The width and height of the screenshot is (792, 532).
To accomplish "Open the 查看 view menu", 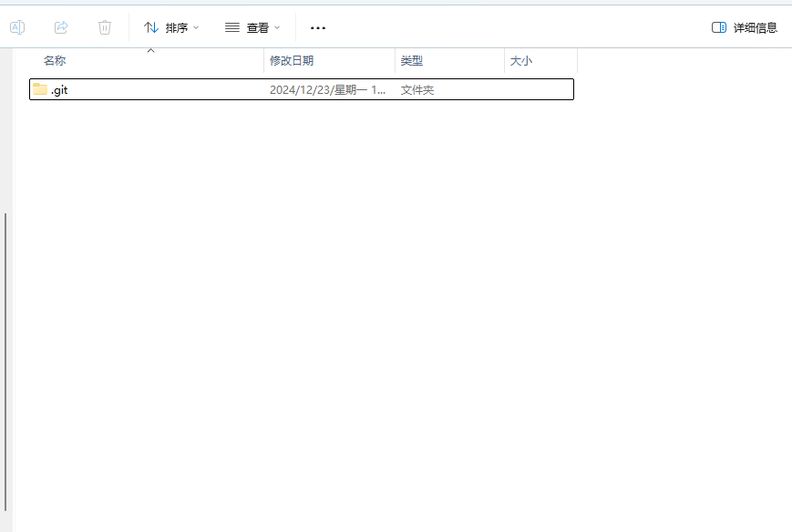I will click(x=256, y=28).
